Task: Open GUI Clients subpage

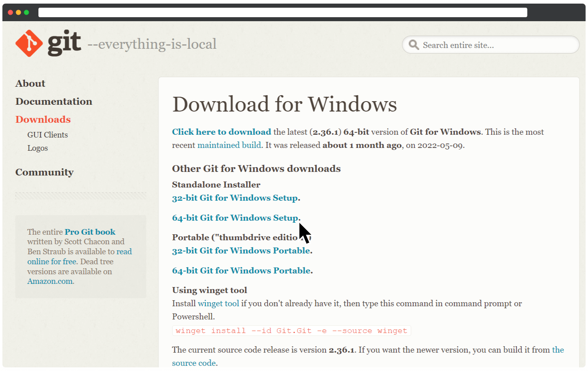Action: coord(48,135)
